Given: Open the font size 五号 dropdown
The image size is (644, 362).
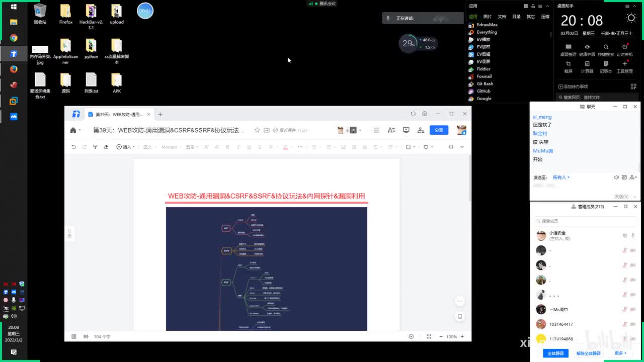Looking at the screenshot, I should click(192, 147).
